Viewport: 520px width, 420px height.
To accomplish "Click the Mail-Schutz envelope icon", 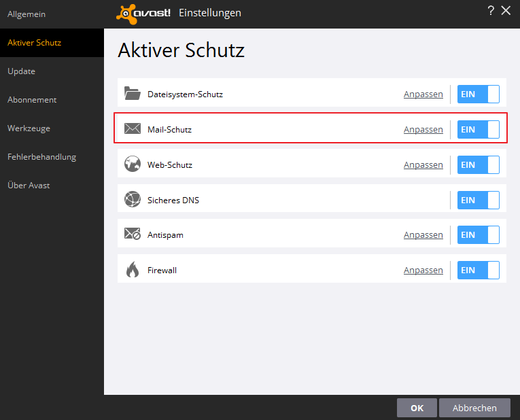I will pyautogui.click(x=133, y=128).
